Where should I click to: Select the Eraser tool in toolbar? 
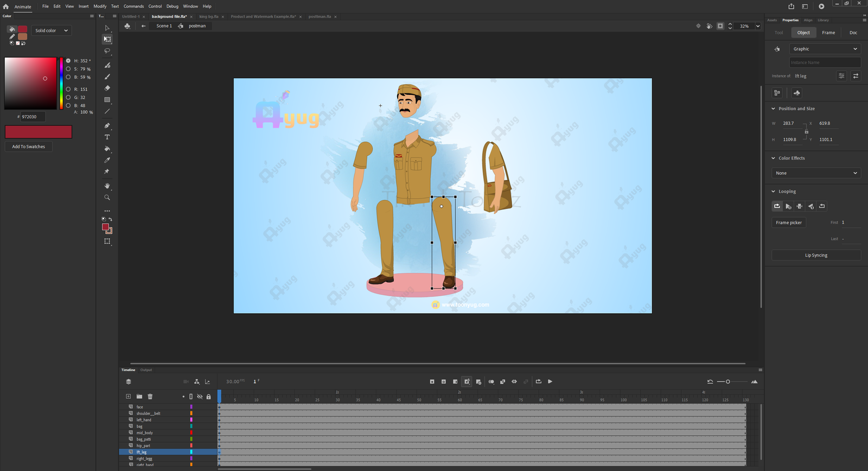[x=107, y=88]
